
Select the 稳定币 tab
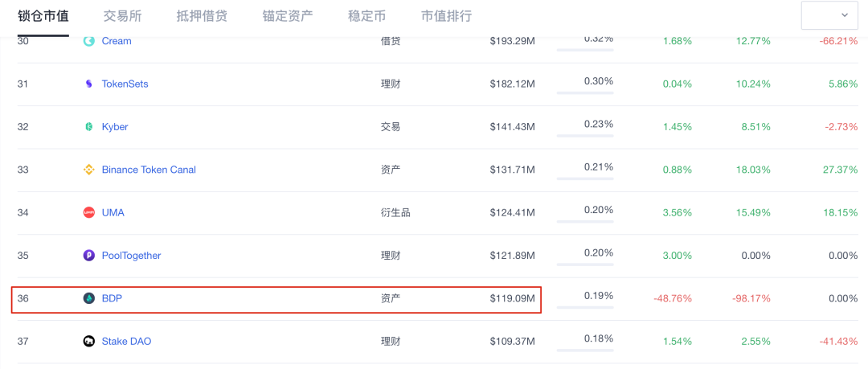pyautogui.click(x=366, y=16)
